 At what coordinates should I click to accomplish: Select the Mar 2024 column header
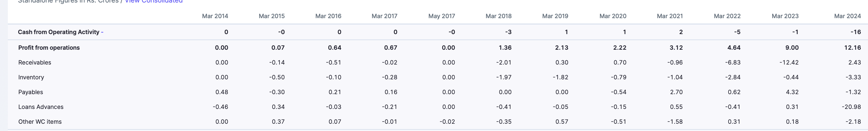coord(848,16)
